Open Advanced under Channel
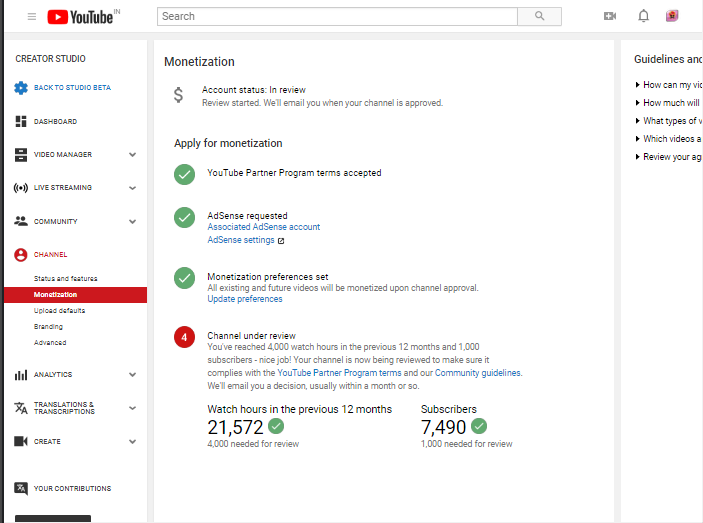This screenshot has height=523, width=703. [x=50, y=342]
